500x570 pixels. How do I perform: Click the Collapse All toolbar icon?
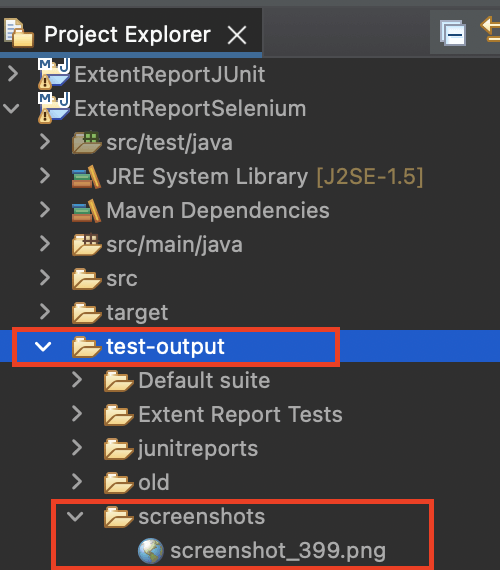click(453, 33)
